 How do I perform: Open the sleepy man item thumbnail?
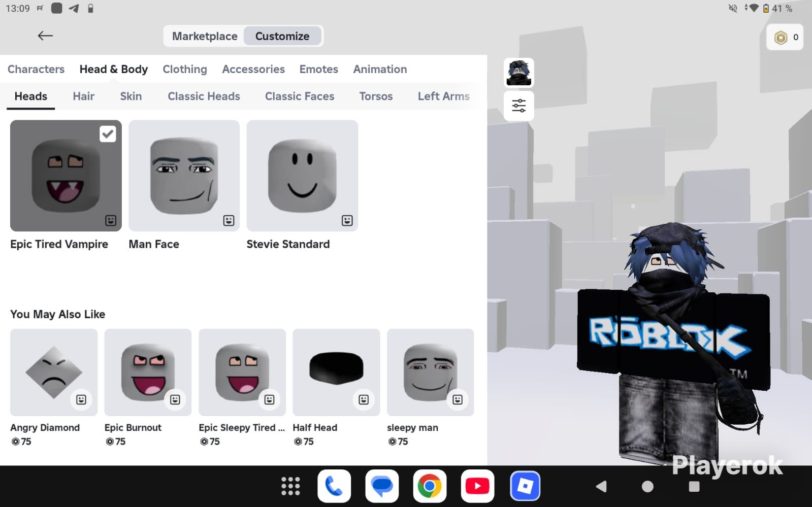point(431,373)
